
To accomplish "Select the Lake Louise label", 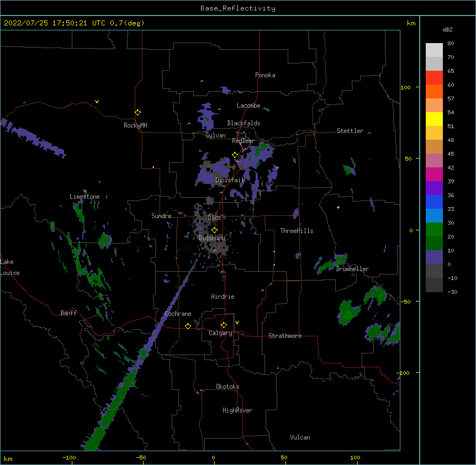I will click(x=10, y=267).
